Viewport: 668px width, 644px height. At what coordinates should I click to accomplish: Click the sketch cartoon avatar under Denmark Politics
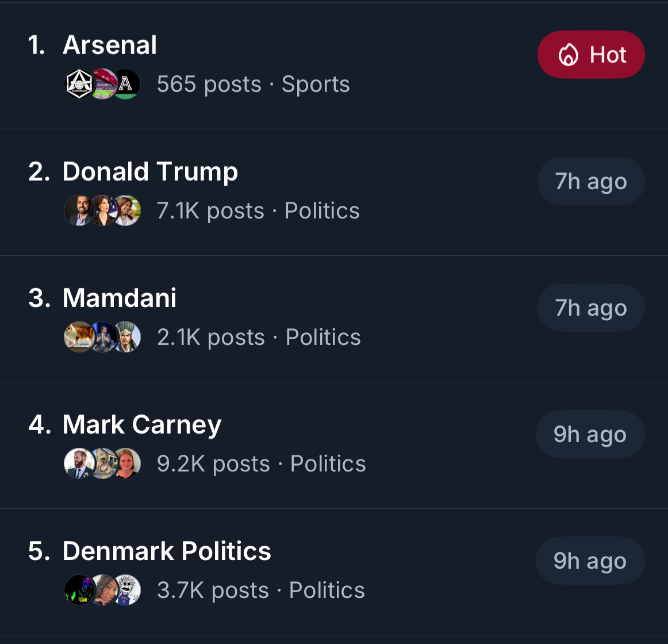(x=127, y=591)
